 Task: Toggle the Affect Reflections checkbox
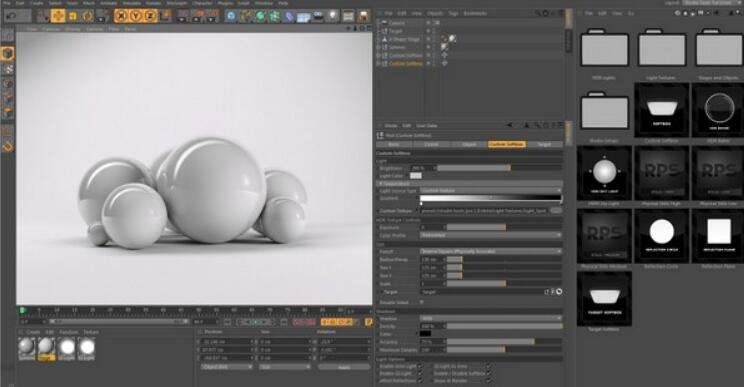420,380
